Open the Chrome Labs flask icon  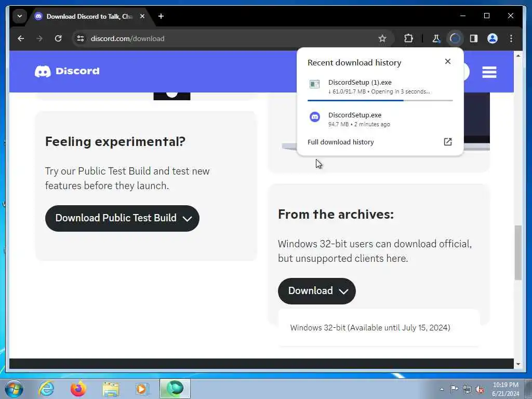point(436,38)
